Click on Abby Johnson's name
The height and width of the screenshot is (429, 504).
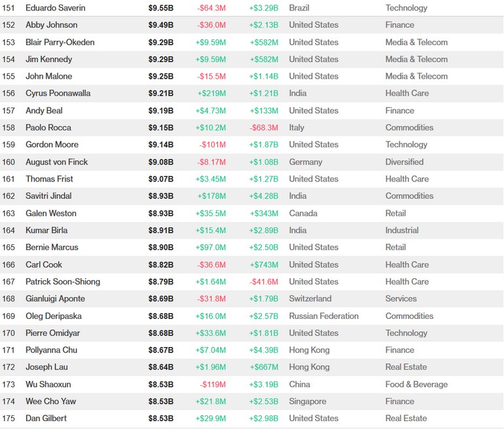click(51, 25)
